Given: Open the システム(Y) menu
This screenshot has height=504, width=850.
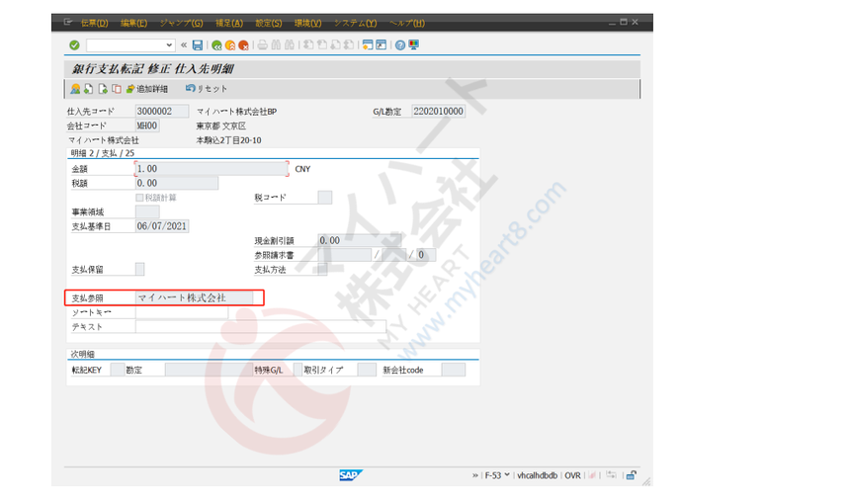Looking at the screenshot, I should (355, 23).
